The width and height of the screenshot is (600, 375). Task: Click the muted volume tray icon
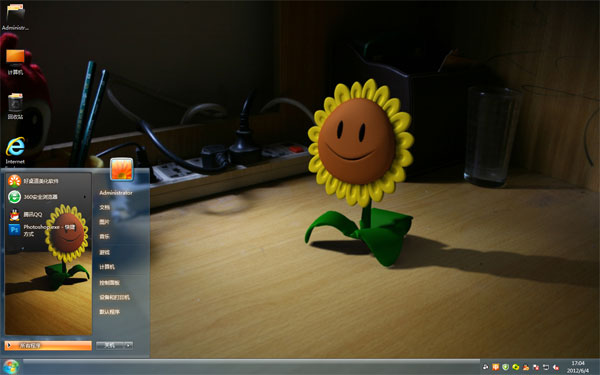click(x=556, y=367)
